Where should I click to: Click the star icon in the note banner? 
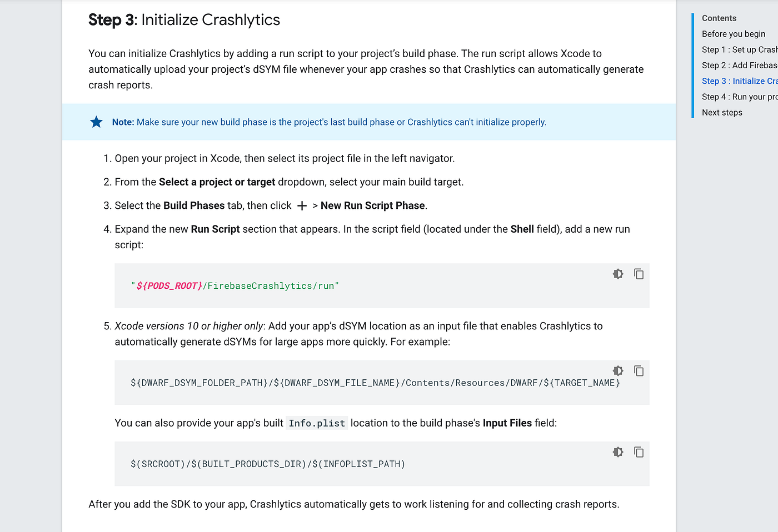[x=96, y=122]
